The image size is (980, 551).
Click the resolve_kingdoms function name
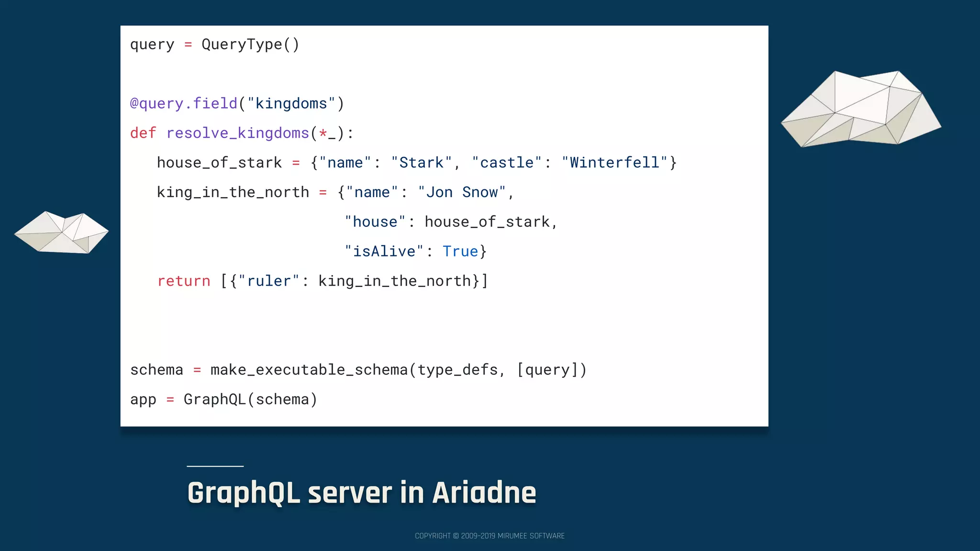click(237, 133)
